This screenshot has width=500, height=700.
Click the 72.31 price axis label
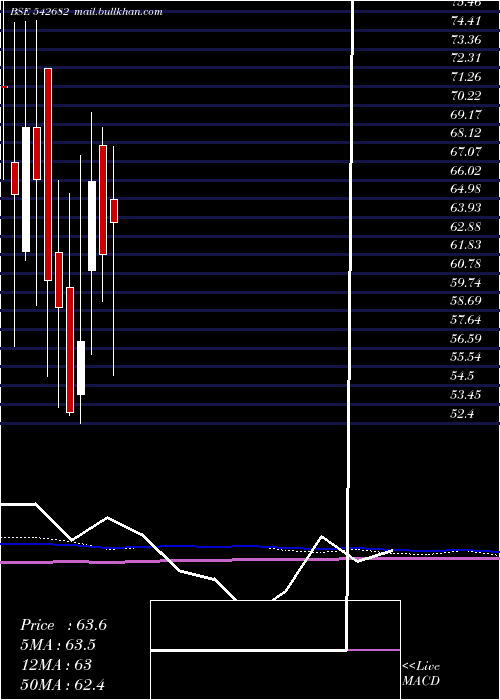click(x=466, y=58)
